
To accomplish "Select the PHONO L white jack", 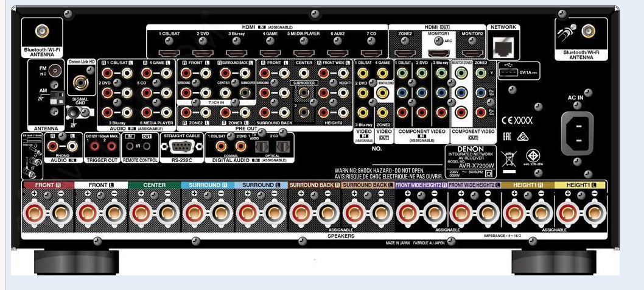I will click(x=71, y=146).
